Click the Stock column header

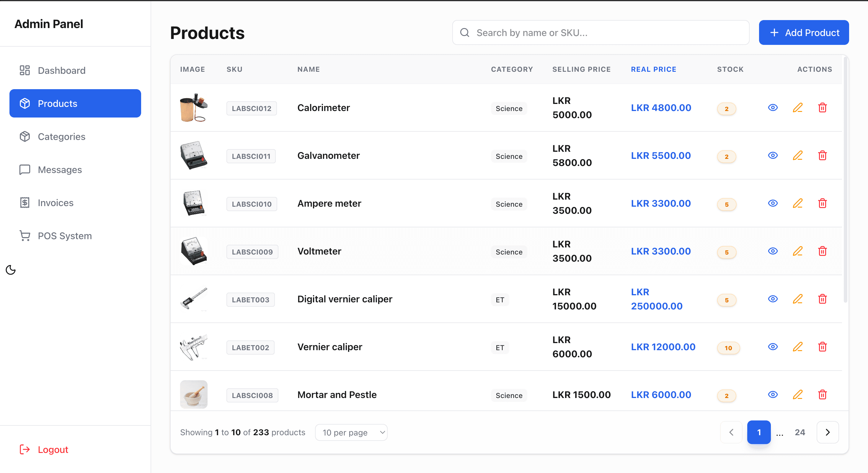click(x=730, y=69)
